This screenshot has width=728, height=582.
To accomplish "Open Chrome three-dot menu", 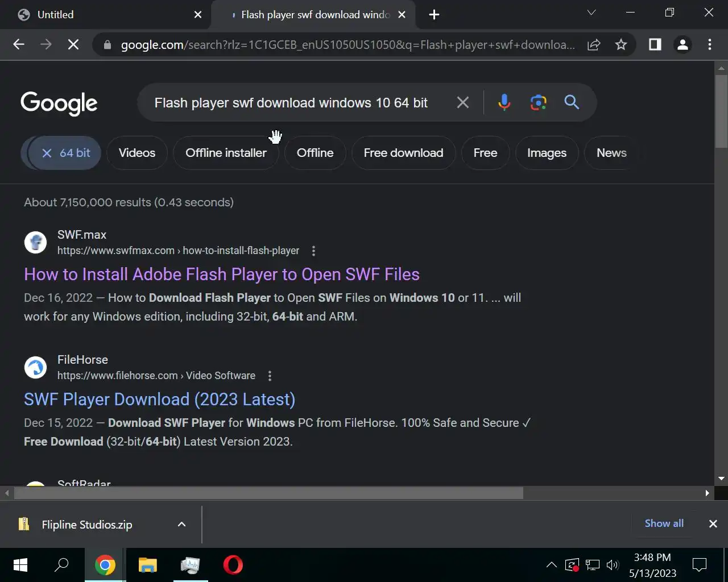I will [710, 44].
